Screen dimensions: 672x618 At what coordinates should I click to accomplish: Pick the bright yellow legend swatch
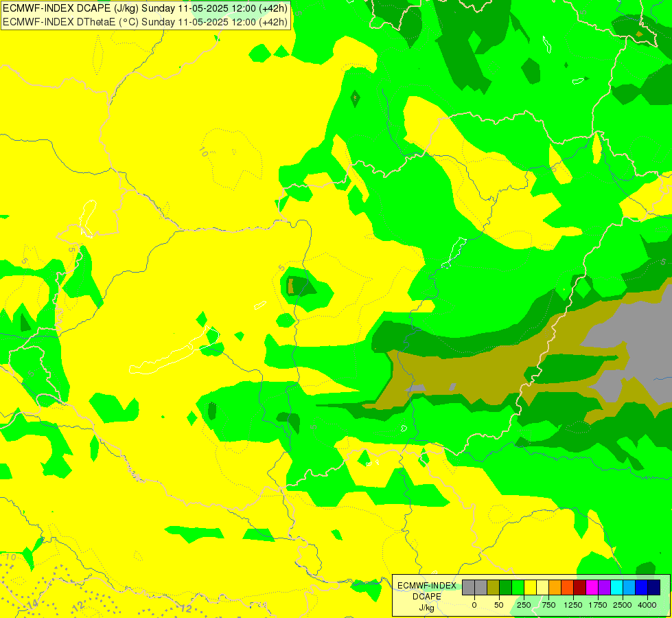pyautogui.click(x=531, y=588)
